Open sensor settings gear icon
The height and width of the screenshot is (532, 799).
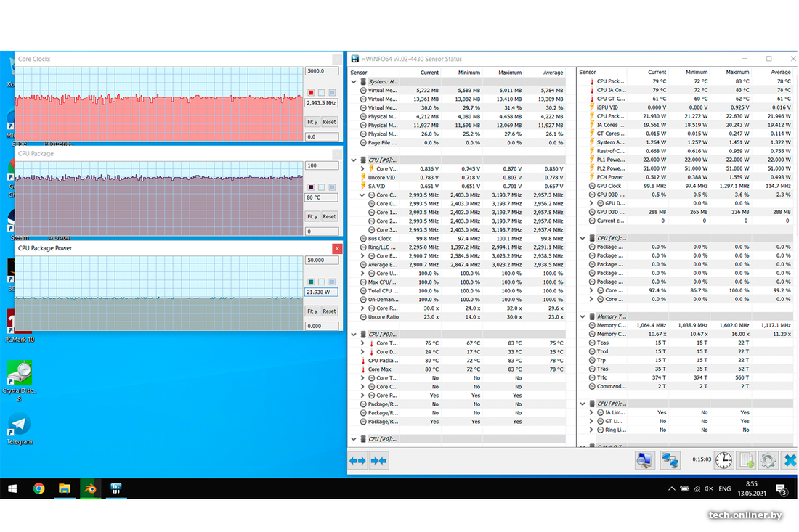pyautogui.click(x=768, y=460)
